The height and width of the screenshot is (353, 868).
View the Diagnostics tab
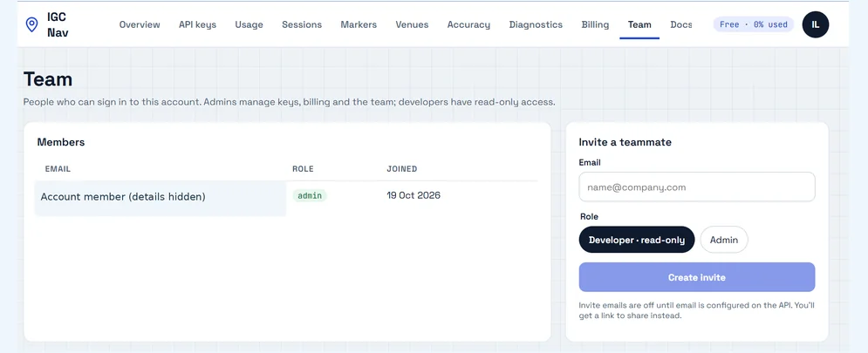(x=536, y=24)
